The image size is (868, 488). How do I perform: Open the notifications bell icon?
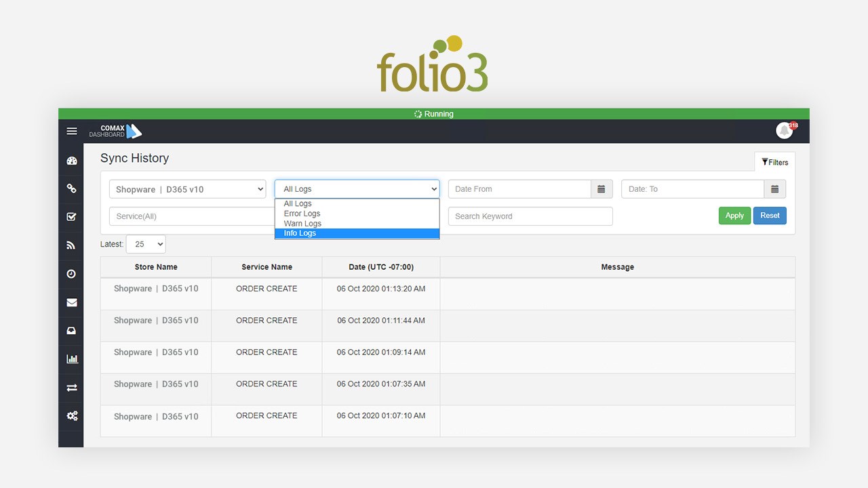(785, 130)
